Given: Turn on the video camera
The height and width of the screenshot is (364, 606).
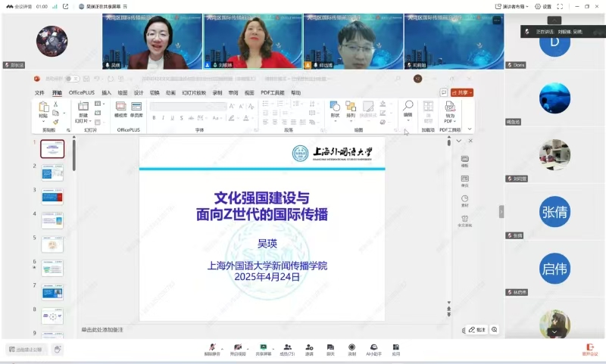Looking at the screenshot, I should pos(239,347).
